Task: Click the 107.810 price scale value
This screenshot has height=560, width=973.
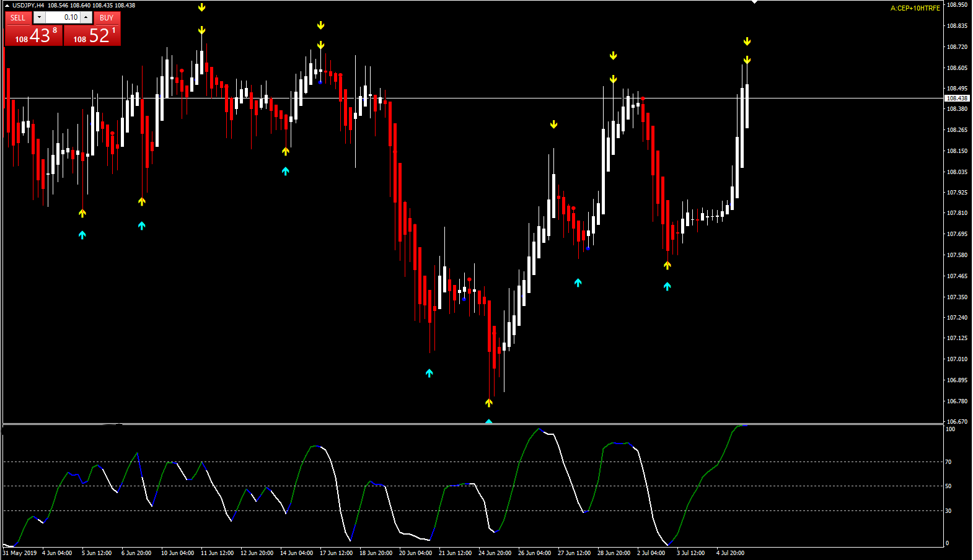Action: (x=957, y=213)
